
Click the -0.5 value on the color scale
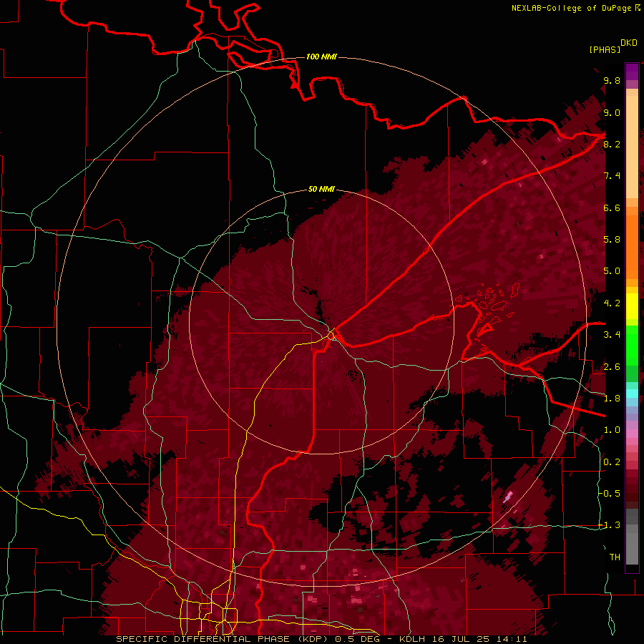610,494
